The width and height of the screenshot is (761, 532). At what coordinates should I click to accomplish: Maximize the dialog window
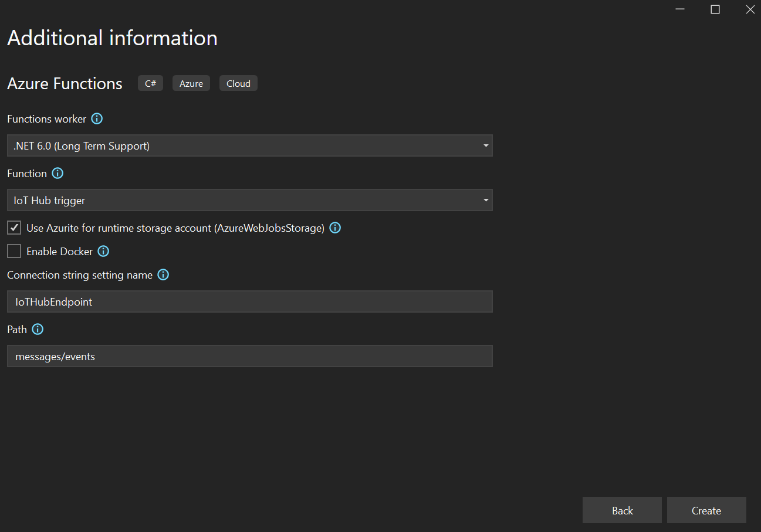pyautogui.click(x=715, y=9)
